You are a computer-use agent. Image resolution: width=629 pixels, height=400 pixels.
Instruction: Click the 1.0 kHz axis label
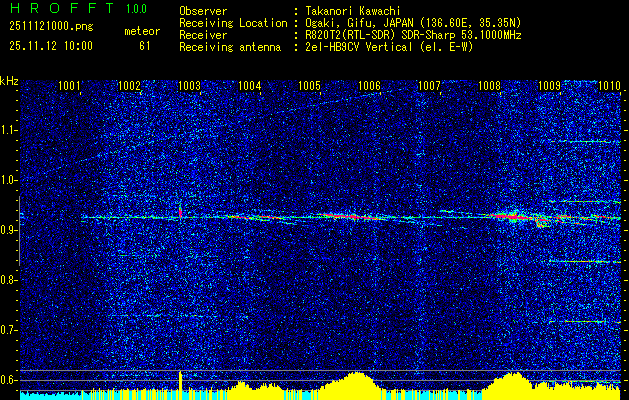(8, 180)
